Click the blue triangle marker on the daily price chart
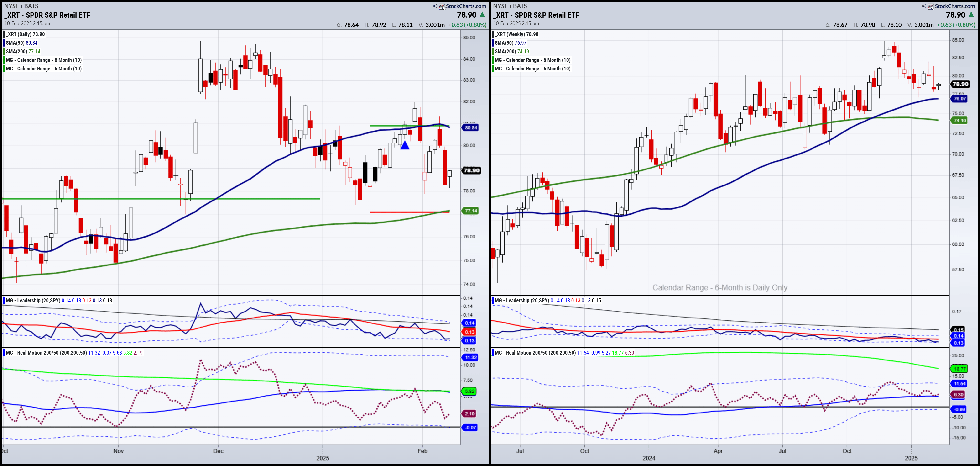 pyautogui.click(x=405, y=145)
